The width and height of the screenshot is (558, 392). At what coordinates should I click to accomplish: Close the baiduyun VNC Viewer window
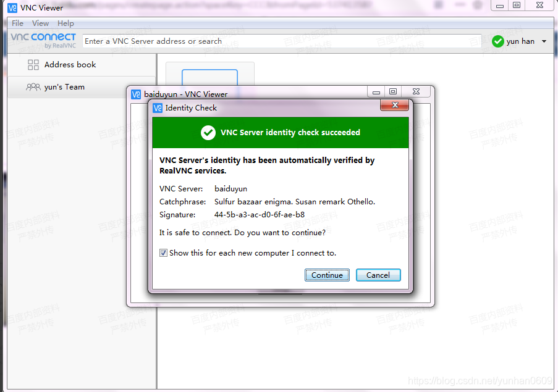(416, 92)
